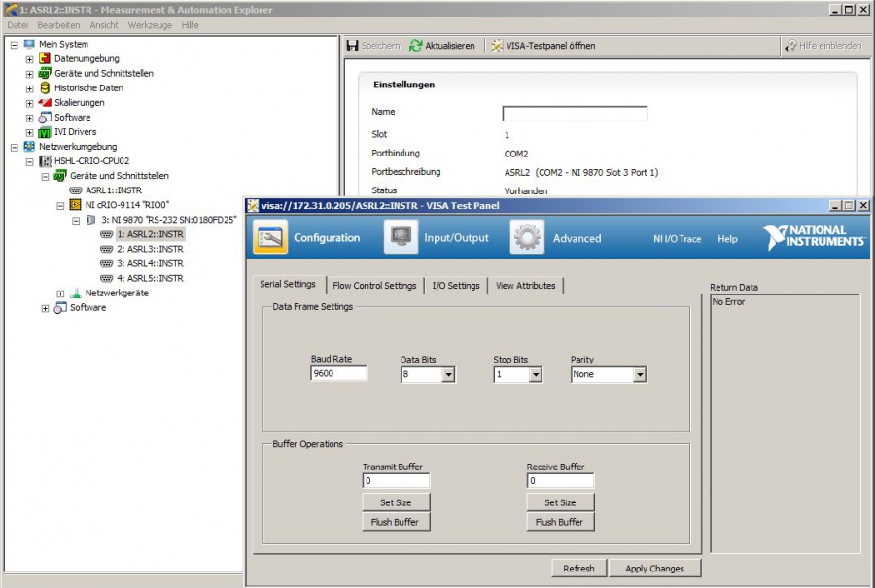Screen dimensions: 875x588
Task: Click the IVI Drivers tree icon
Action: click(45, 132)
